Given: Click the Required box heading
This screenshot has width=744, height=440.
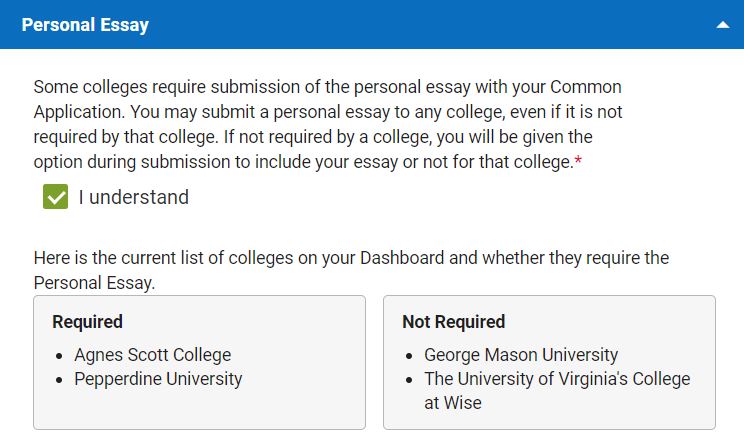Looking at the screenshot, I should tap(87, 322).
